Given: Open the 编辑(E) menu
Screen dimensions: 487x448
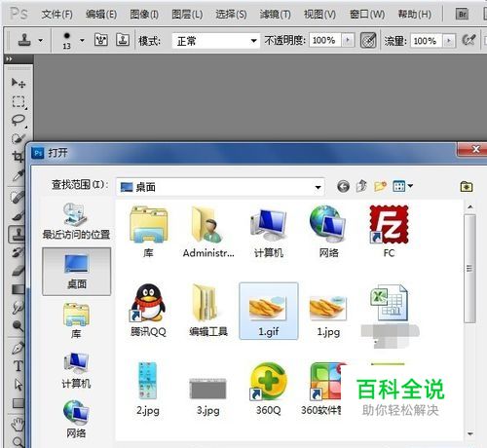Looking at the screenshot, I should coord(101,14).
